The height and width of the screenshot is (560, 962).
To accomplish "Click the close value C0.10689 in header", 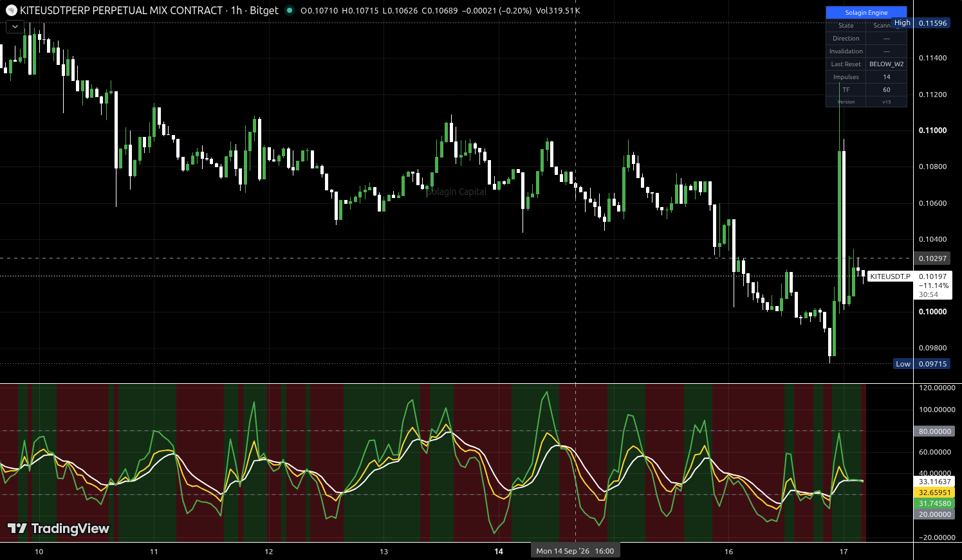I will 439,10.
